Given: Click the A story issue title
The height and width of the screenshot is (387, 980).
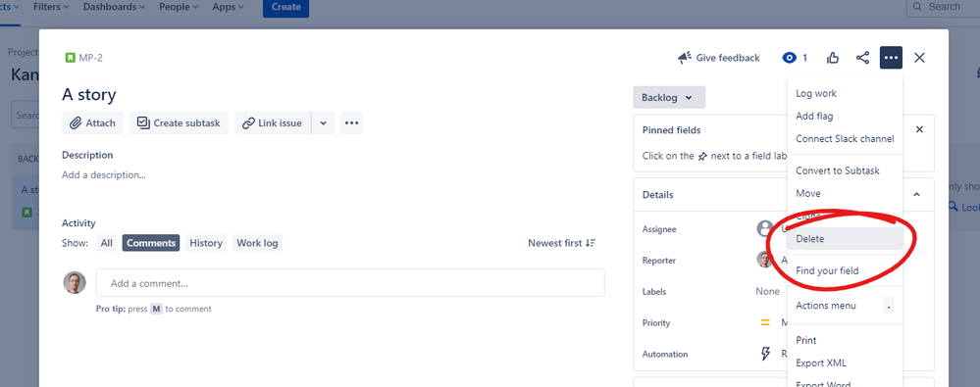Looking at the screenshot, I should (x=88, y=95).
